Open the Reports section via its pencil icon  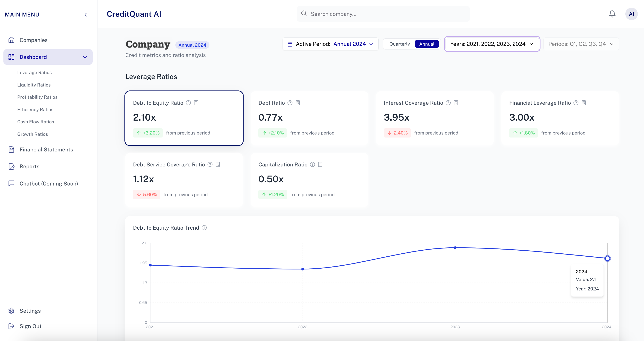coord(12,166)
